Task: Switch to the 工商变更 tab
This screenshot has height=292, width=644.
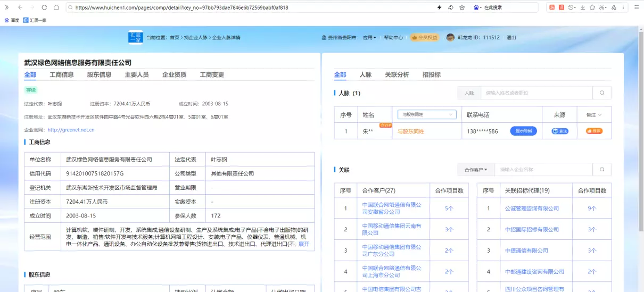Action: click(212, 75)
